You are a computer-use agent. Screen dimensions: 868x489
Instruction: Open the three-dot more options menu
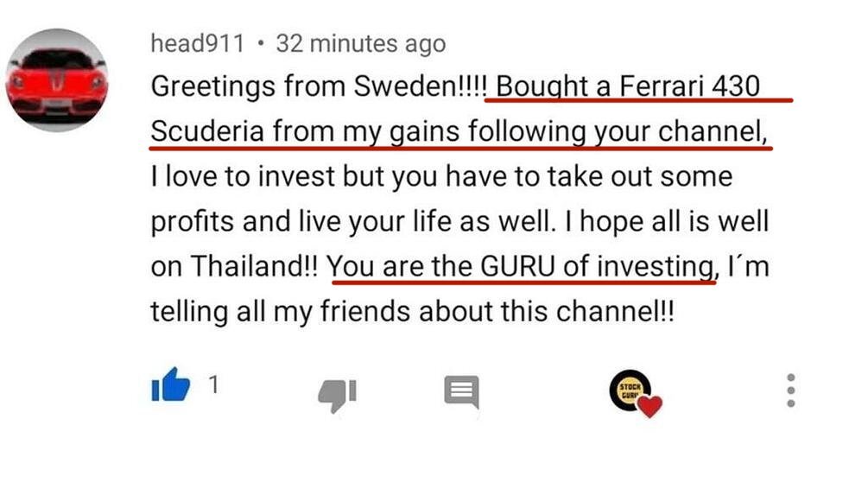[790, 391]
